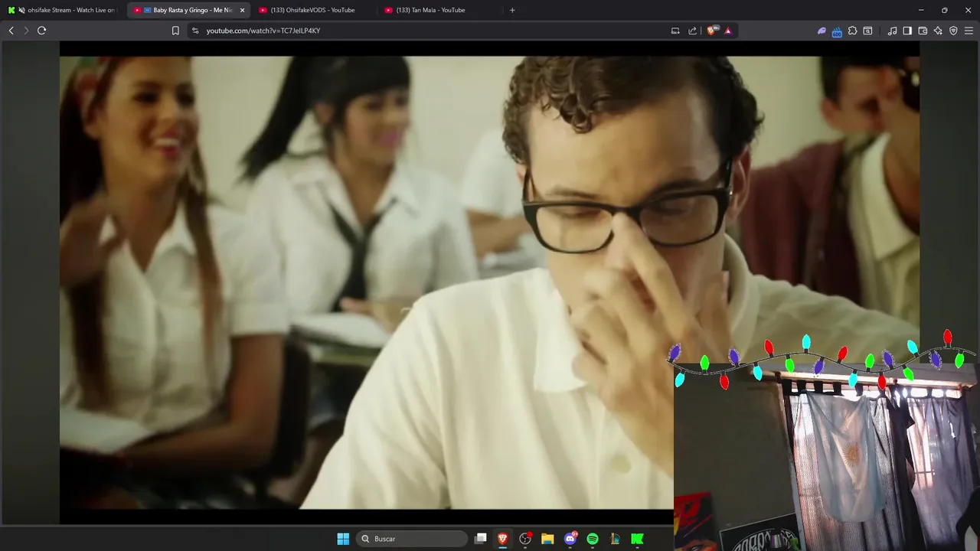Viewport: 980px width, 551px height.
Task: Close the Baby Rasta y Gringo tab
Action: point(243,10)
